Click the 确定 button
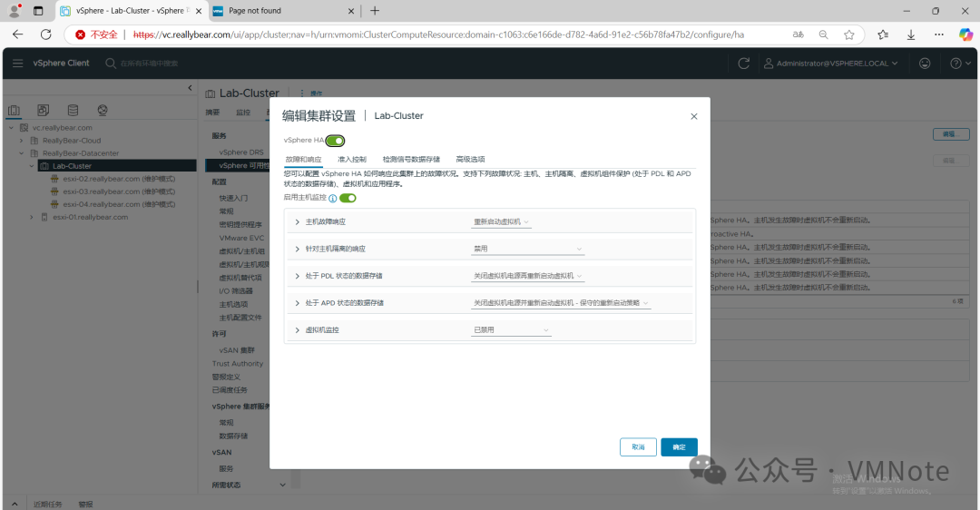 679,446
